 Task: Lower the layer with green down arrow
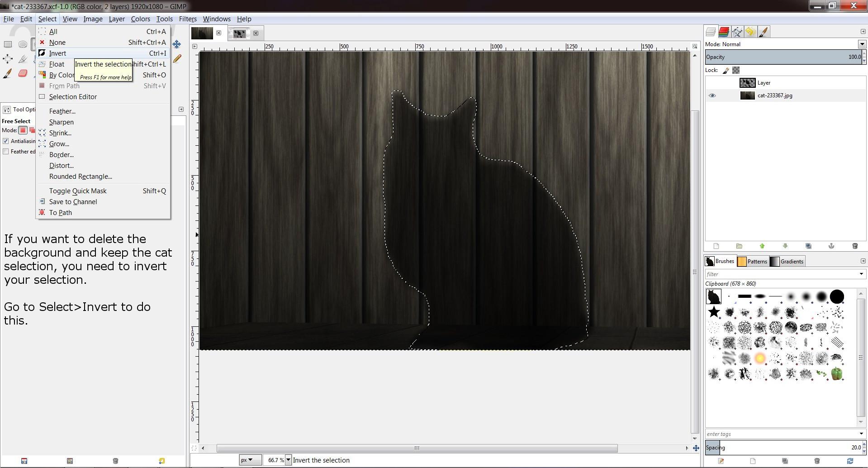tap(785, 246)
